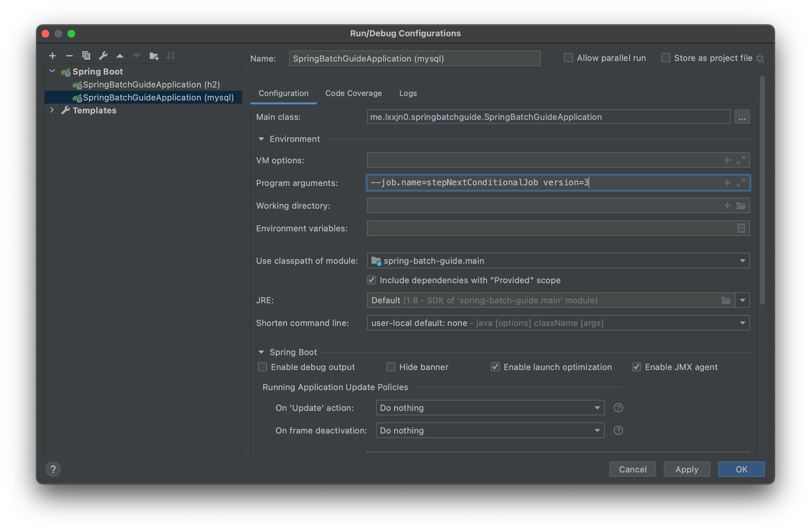Open edit configuration templates wrench icon
The height and width of the screenshot is (532, 811).
click(103, 55)
